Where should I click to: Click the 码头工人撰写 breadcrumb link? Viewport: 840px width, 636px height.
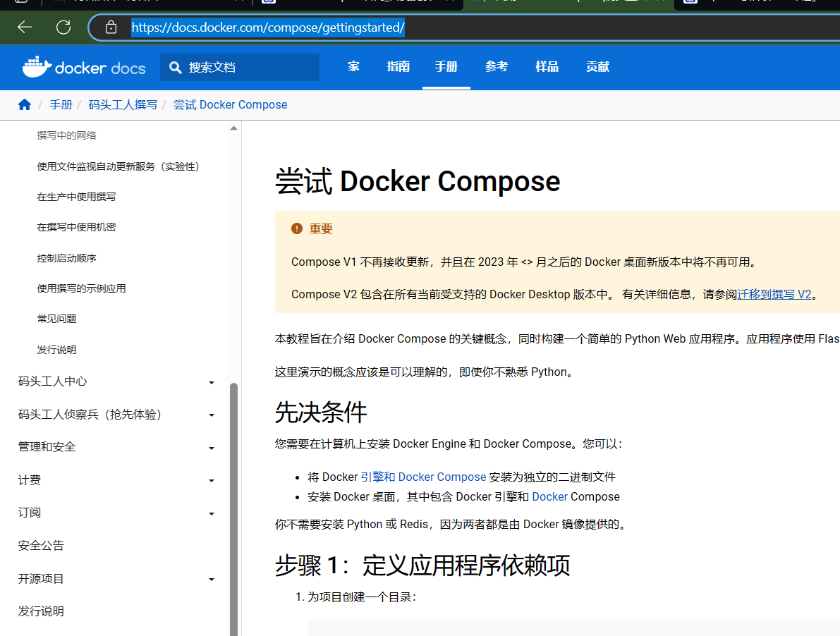123,105
